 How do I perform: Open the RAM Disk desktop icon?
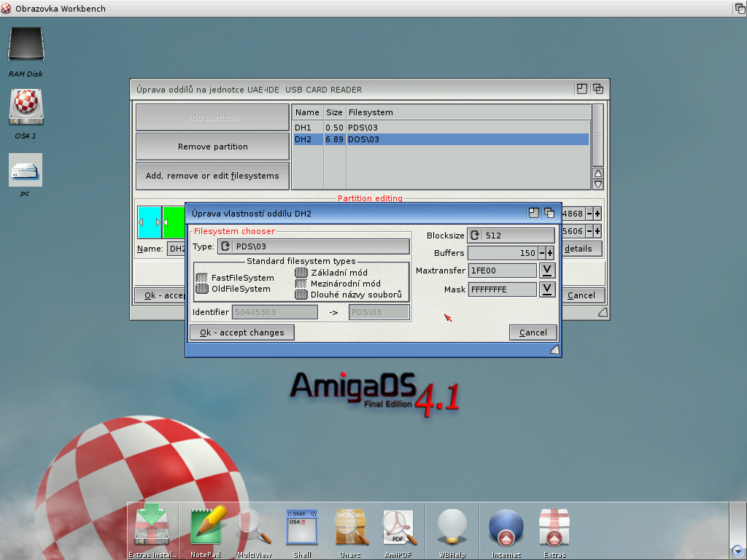pyautogui.click(x=26, y=46)
